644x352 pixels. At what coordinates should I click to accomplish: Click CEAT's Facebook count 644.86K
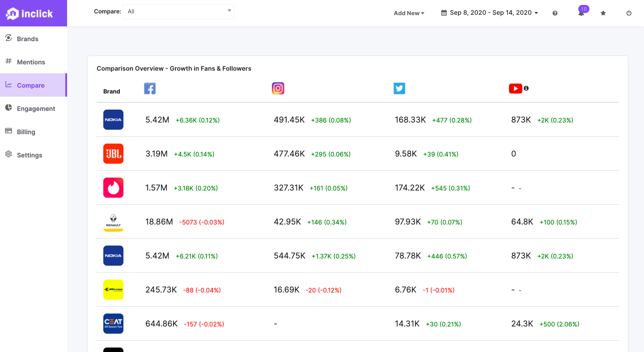tap(161, 324)
